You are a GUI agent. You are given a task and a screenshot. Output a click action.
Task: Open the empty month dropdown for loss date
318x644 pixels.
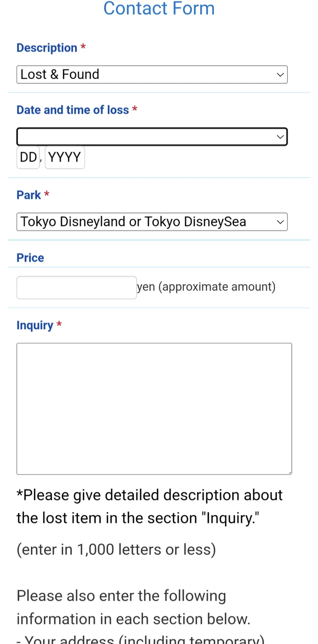(146, 137)
